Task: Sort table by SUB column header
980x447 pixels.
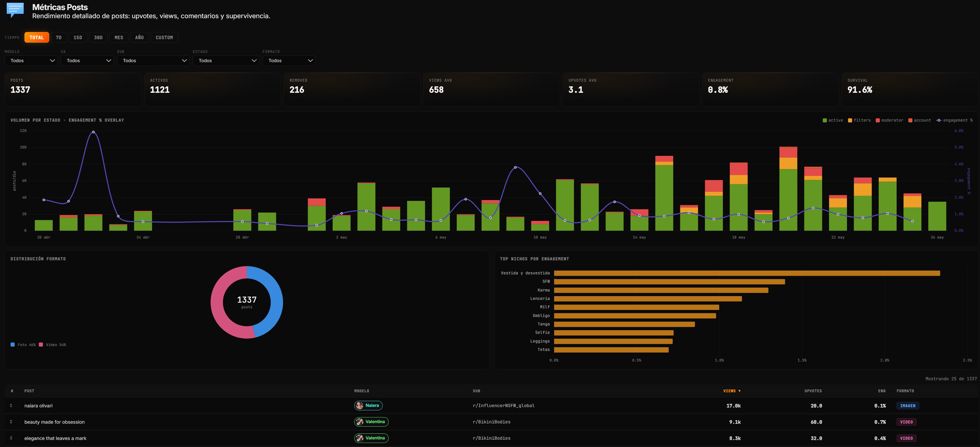Action: 476,391
